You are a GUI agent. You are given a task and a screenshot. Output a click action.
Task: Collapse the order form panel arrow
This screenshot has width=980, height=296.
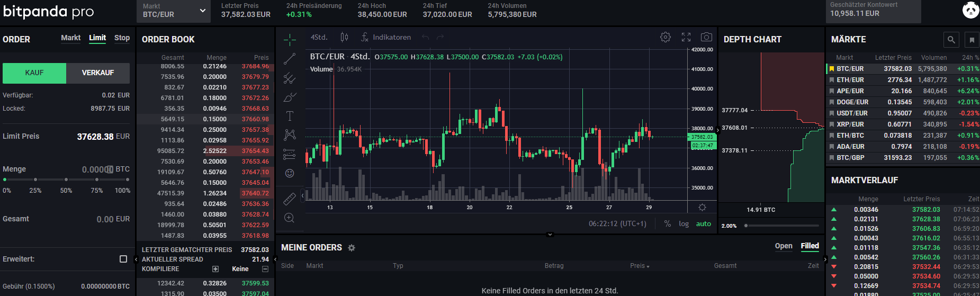pyautogui.click(x=136, y=259)
